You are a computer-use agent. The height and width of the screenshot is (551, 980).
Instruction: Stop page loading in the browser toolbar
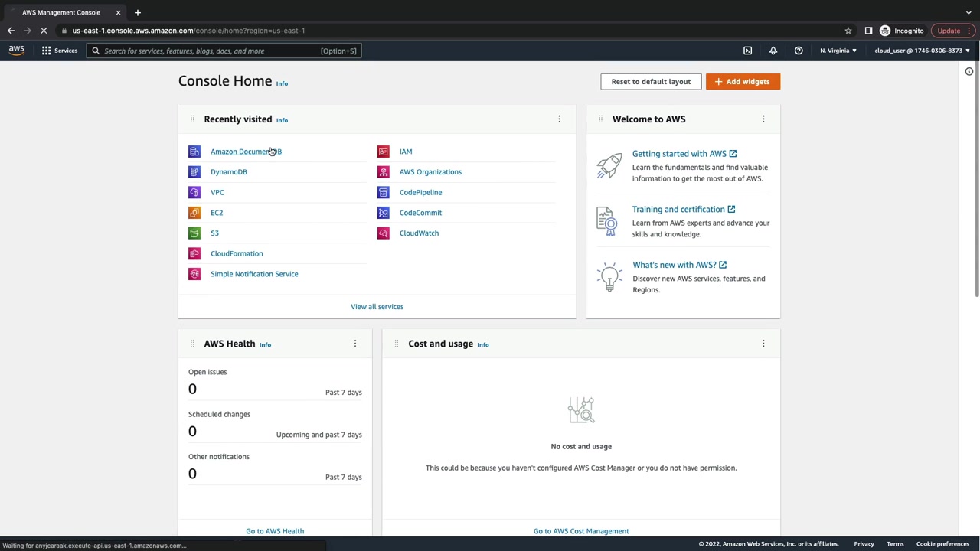coord(44,31)
